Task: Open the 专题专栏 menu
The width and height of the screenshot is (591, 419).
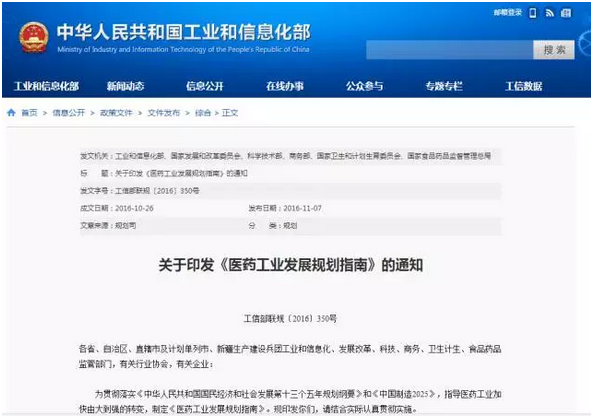Action: 444,86
